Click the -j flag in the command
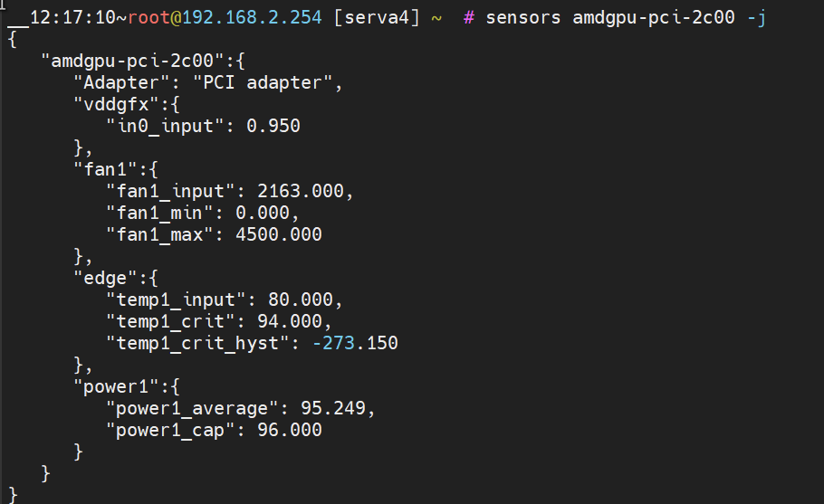The image size is (824, 504). (756, 18)
